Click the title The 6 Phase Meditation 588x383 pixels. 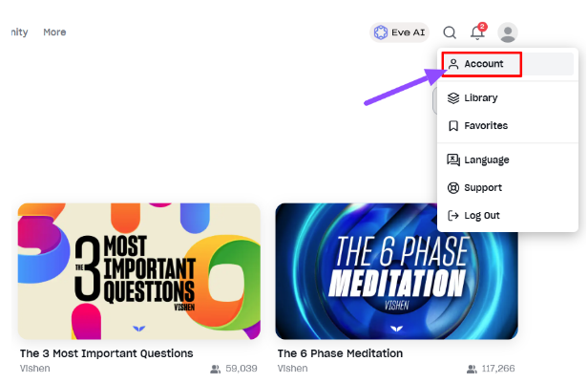coord(340,353)
